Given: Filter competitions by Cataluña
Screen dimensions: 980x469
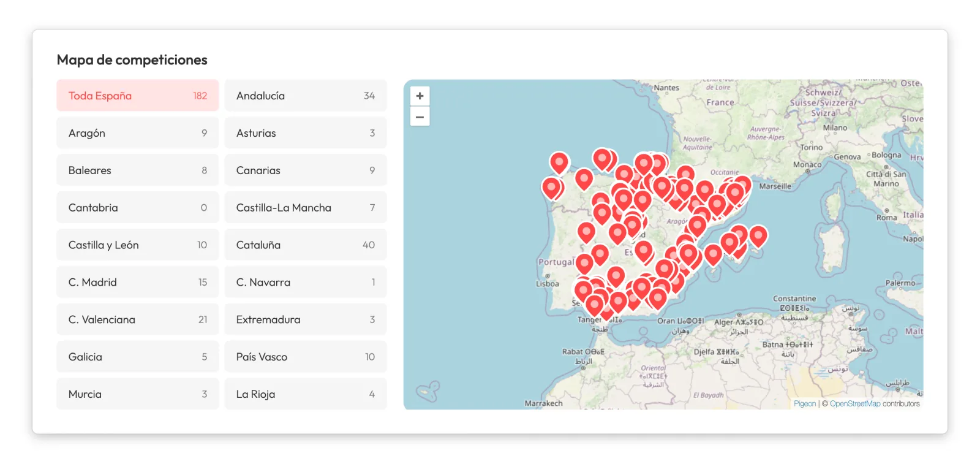Looking at the screenshot, I should (306, 245).
